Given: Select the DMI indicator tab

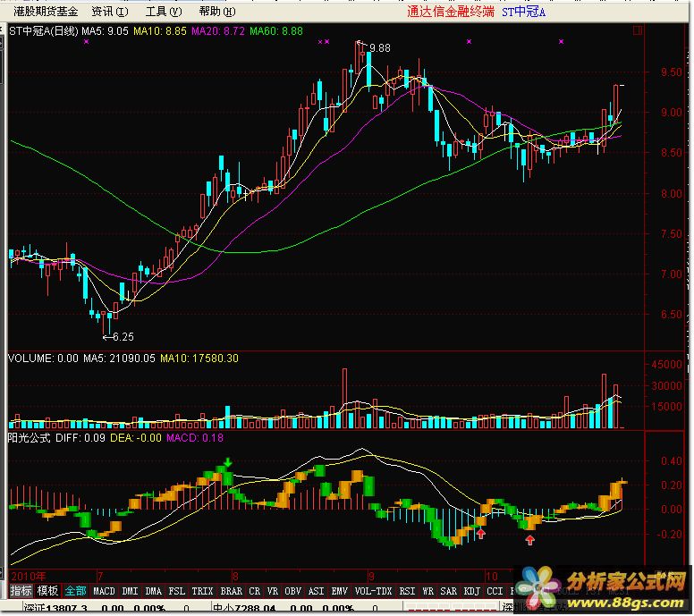Looking at the screenshot, I should click(131, 591).
